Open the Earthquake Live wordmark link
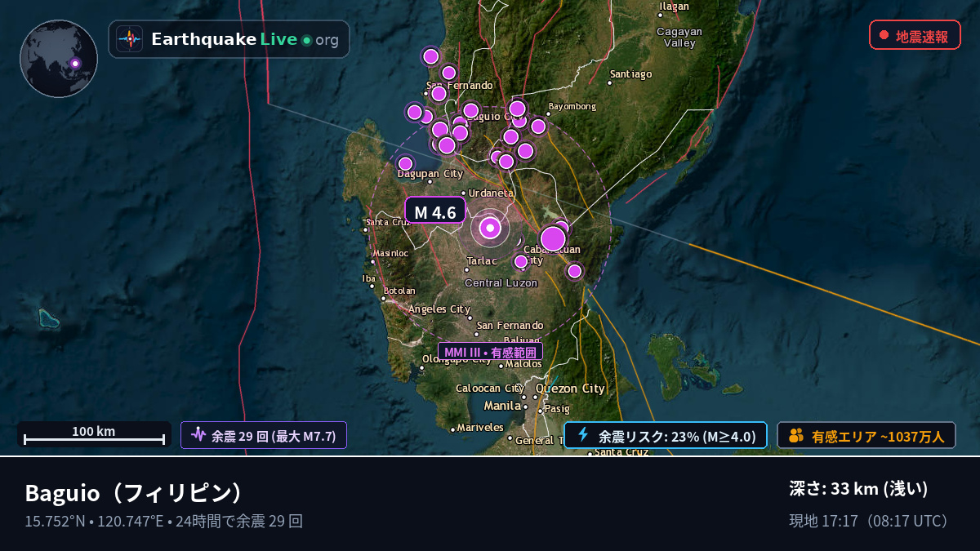This screenshot has height=551, width=980. pyautogui.click(x=245, y=39)
